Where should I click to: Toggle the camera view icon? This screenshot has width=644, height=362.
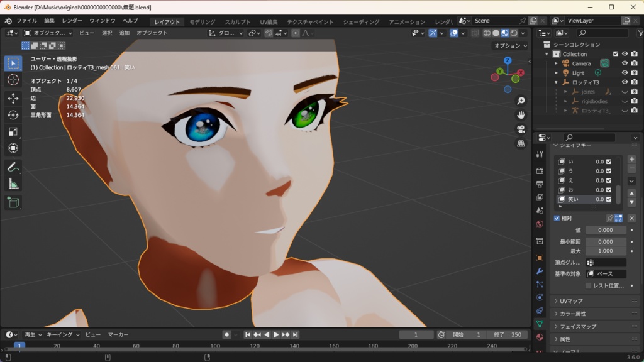[521, 129]
